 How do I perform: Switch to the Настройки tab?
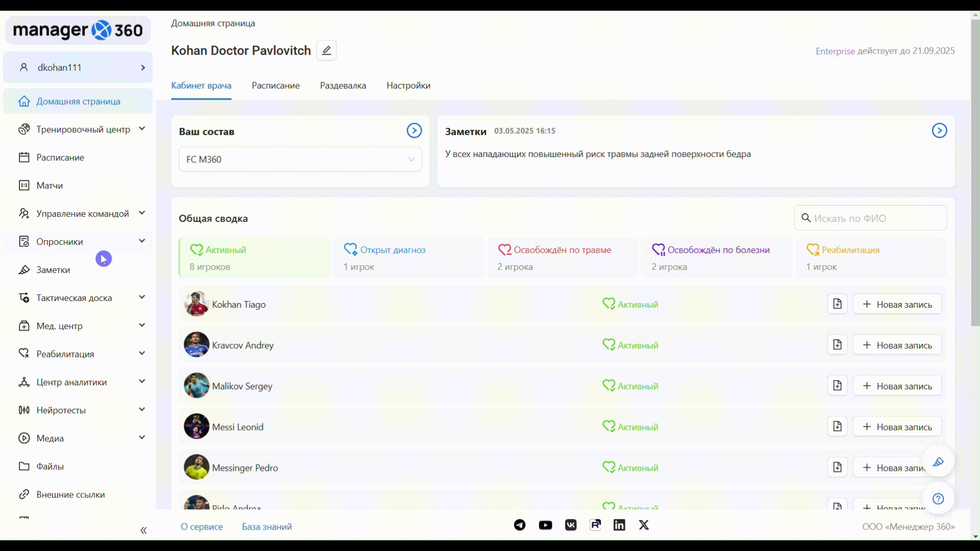408,85
